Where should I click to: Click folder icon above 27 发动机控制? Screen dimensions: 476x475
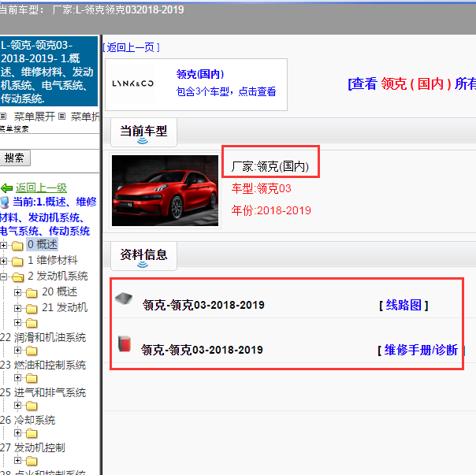pyautogui.click(x=32, y=433)
